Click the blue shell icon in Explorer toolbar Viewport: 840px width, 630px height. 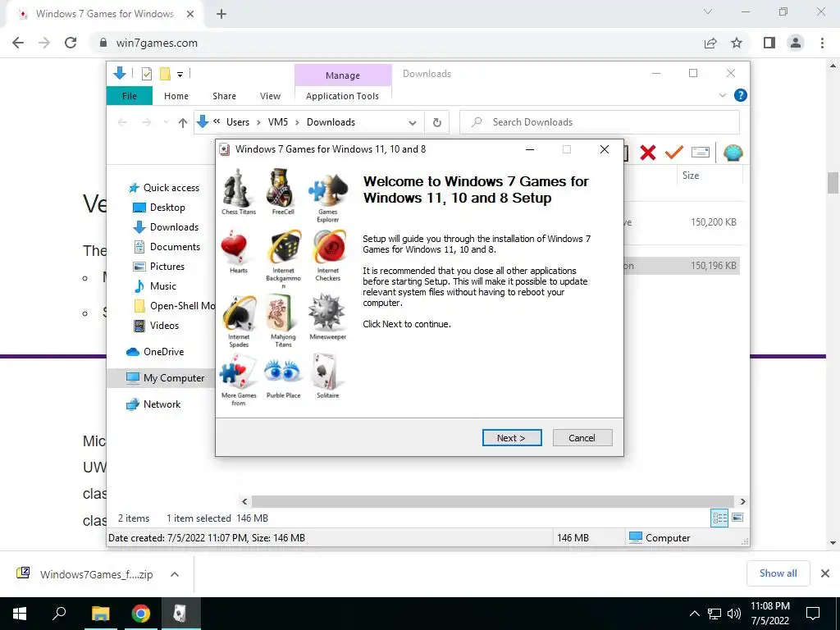tap(733, 153)
